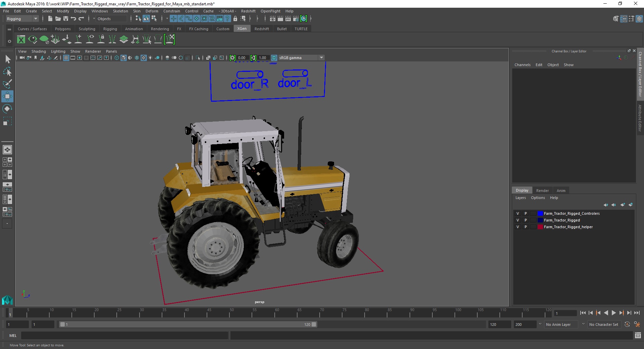Select the Scale tool in toolbox
This screenshot has width=644, height=349.
[x=7, y=121]
